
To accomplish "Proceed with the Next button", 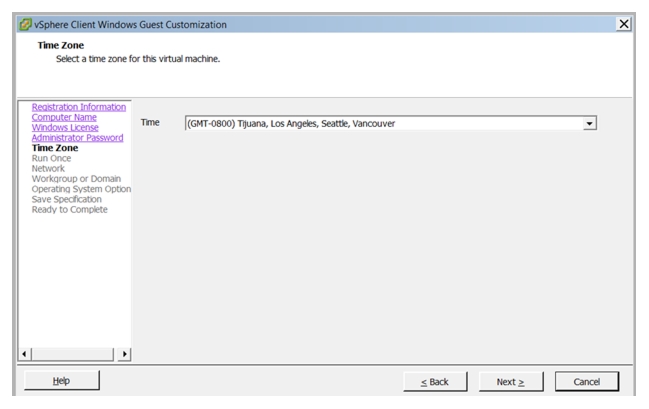I will click(x=511, y=382).
